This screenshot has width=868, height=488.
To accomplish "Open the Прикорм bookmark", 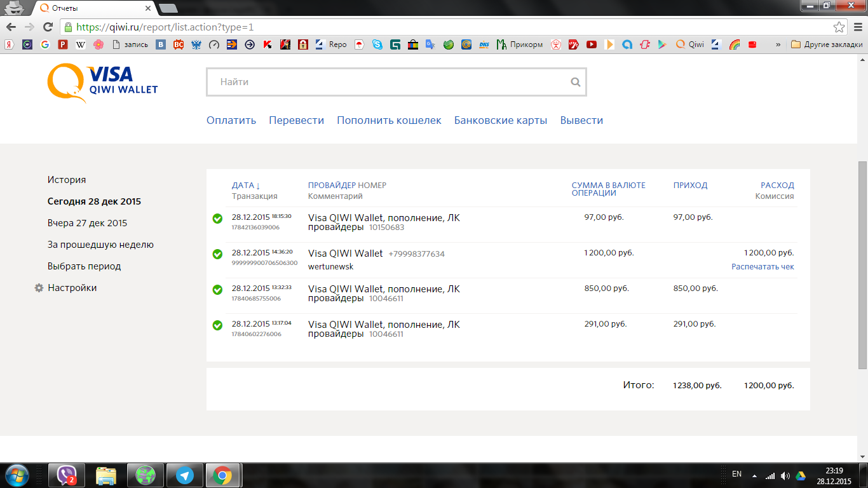I will coord(520,44).
